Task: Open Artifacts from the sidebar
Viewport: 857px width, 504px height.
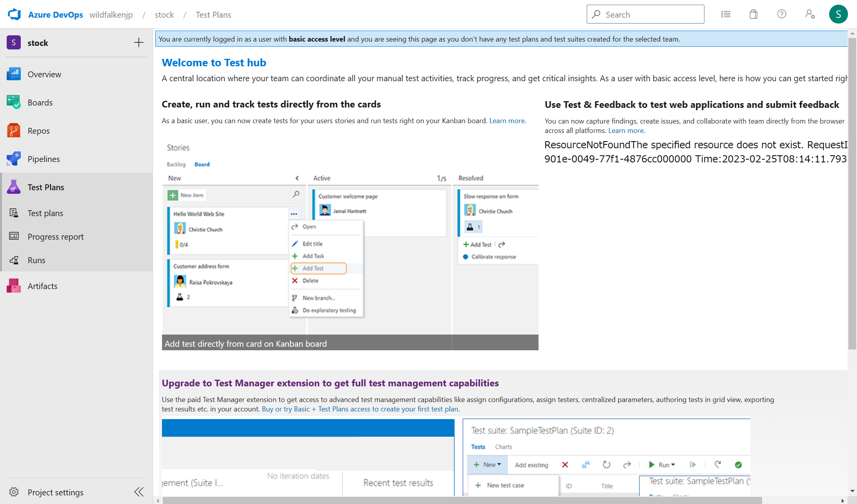Action: tap(42, 286)
